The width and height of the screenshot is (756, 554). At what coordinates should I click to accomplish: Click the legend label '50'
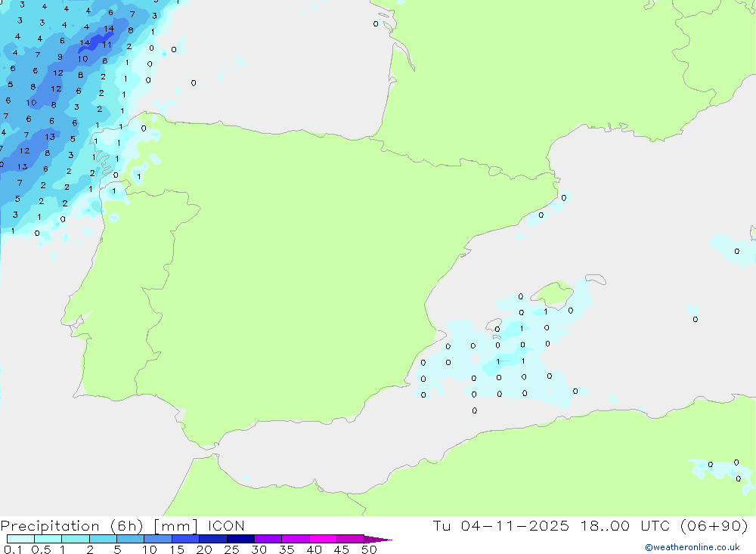pos(369,549)
